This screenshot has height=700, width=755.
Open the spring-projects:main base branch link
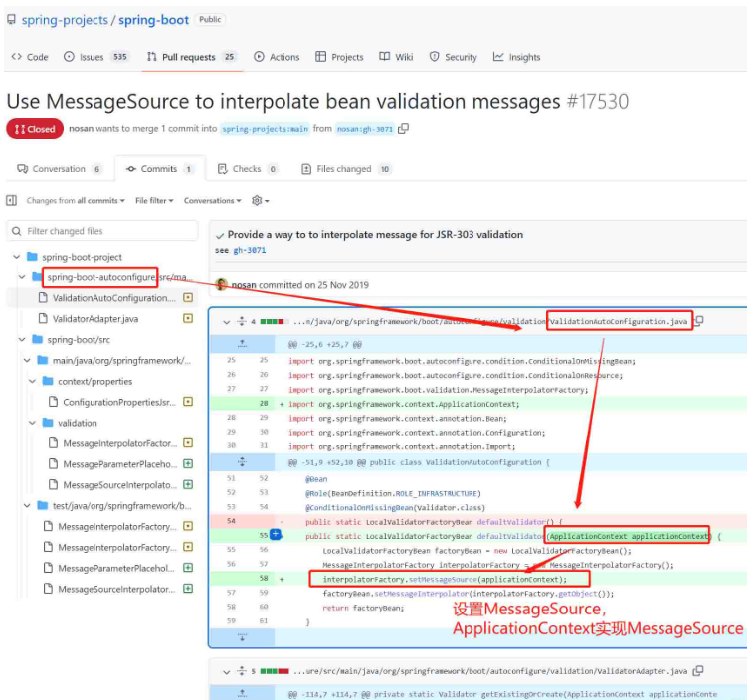[265, 129]
